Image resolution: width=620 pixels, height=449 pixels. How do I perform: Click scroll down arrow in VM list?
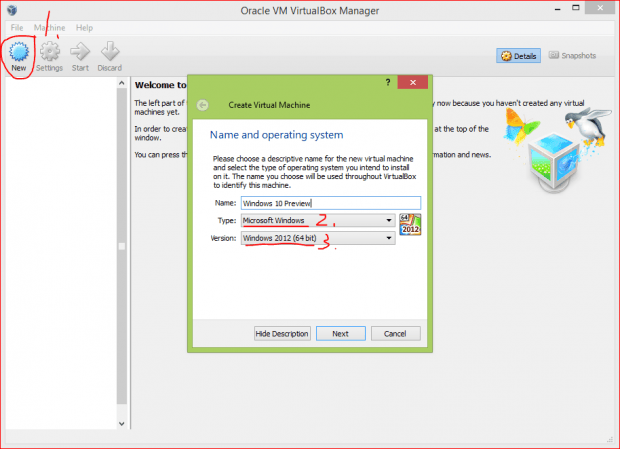tap(122, 424)
